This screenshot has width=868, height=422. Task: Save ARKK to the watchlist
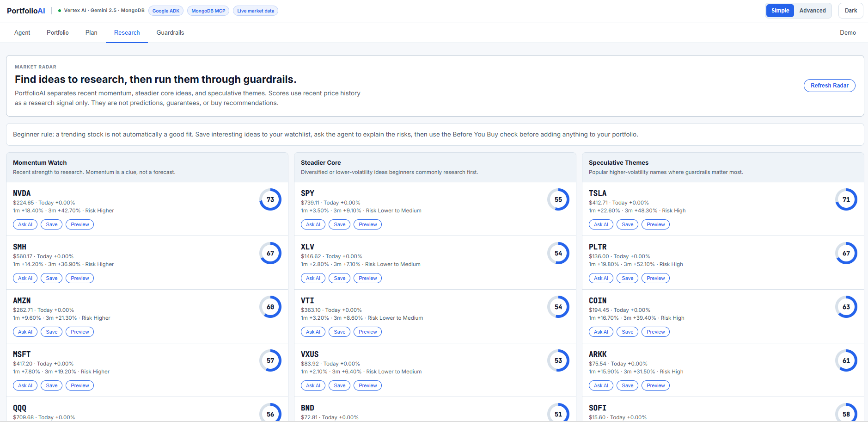point(628,385)
